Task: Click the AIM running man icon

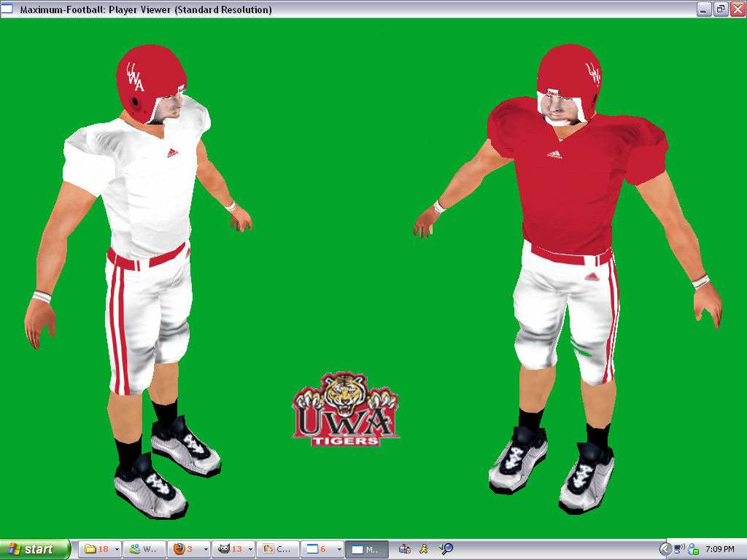Action: [424, 549]
